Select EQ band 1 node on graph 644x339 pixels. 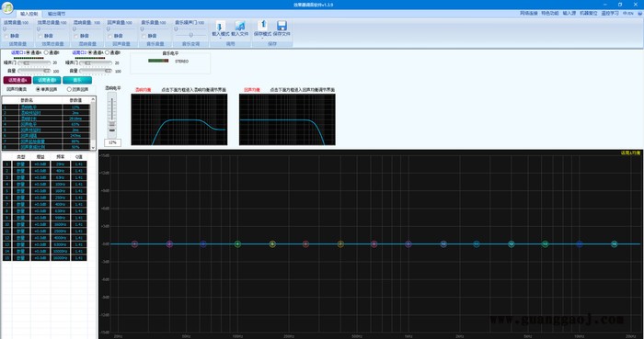(134, 243)
